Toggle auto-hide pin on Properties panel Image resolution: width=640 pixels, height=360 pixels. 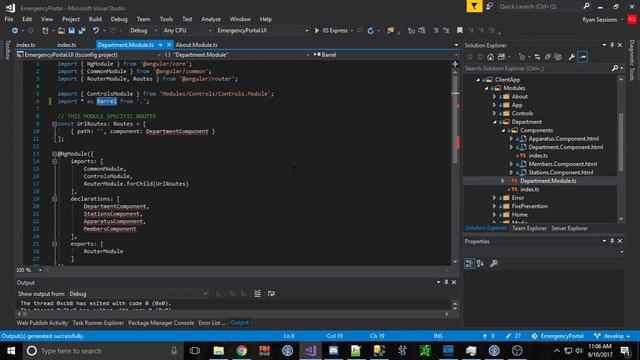pyautogui.click(x=612, y=241)
